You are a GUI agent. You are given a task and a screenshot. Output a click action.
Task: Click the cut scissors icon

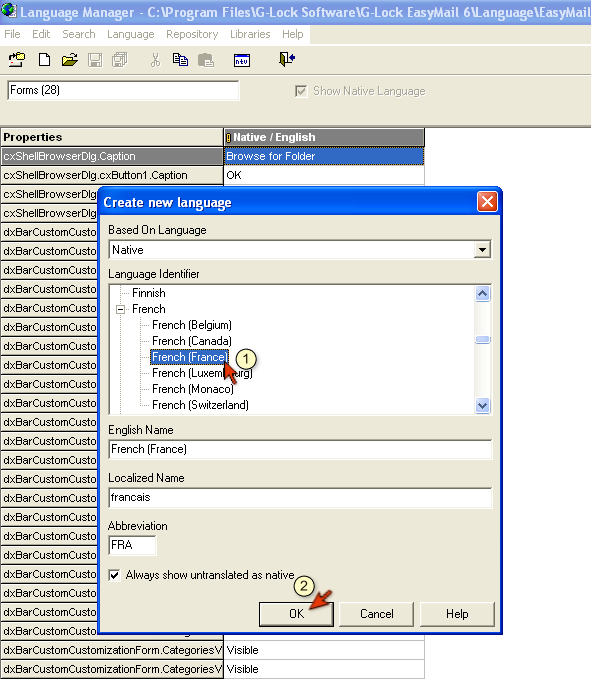pyautogui.click(x=155, y=60)
